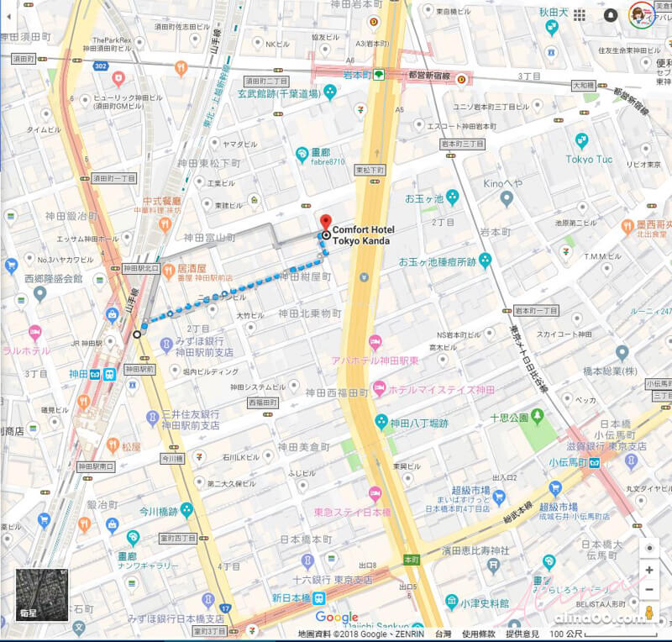Image resolution: width=672 pixels, height=642 pixels.
Task: Click the 濱田恵寿神社 shrine marker
Action: tap(493, 566)
